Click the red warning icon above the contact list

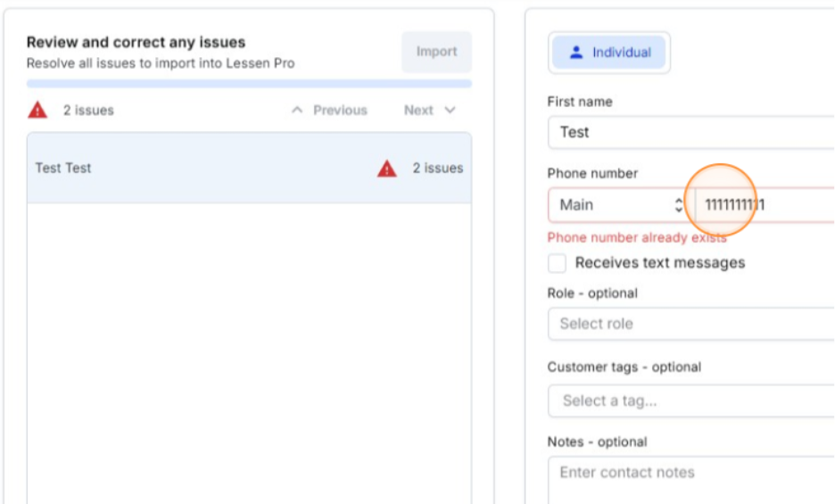(37, 110)
